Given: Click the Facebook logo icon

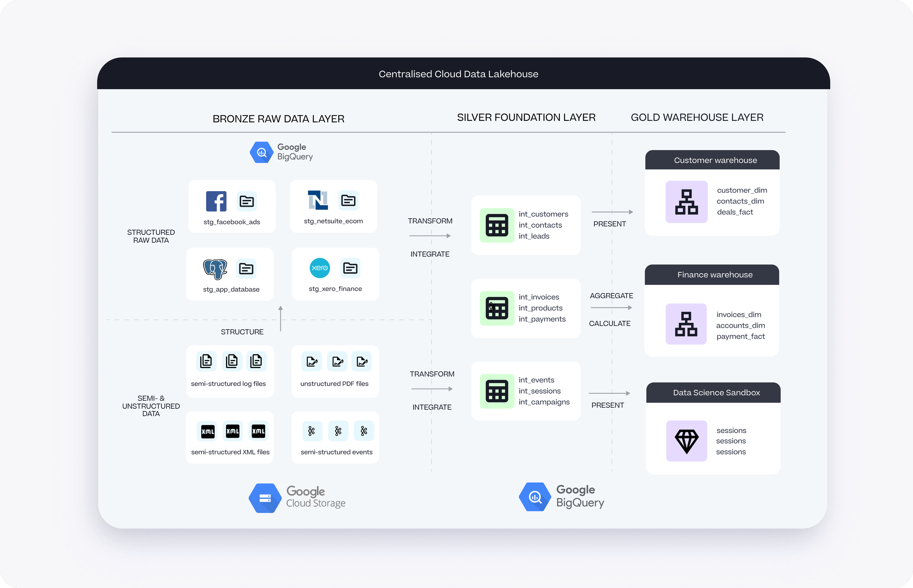Looking at the screenshot, I should click(216, 201).
